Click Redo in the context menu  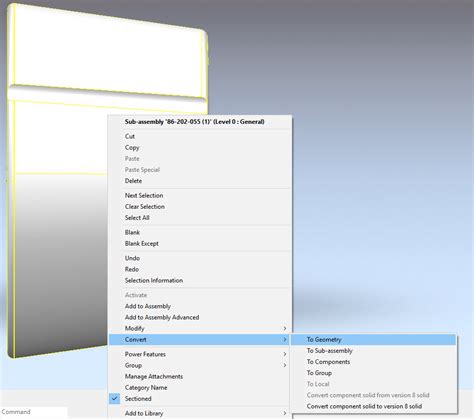(200, 269)
